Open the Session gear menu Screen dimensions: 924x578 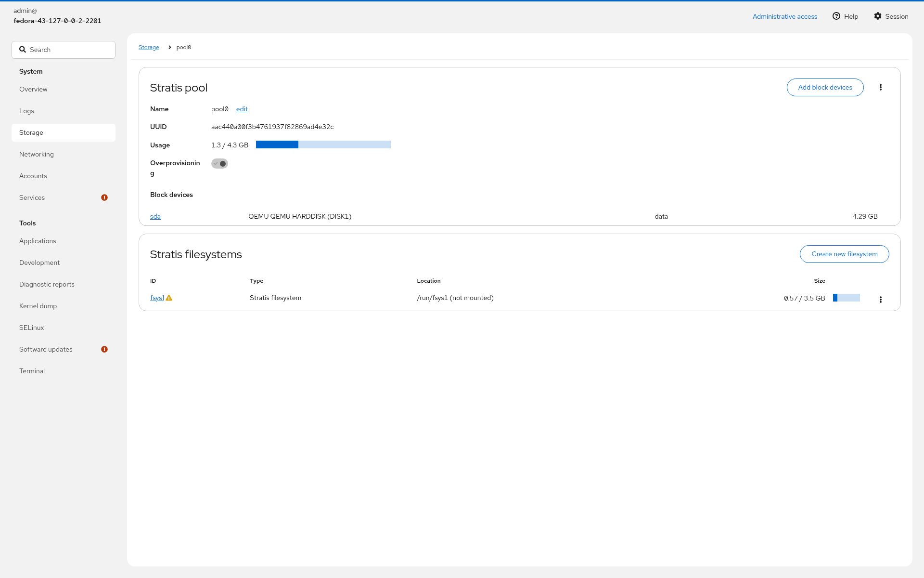[891, 16]
